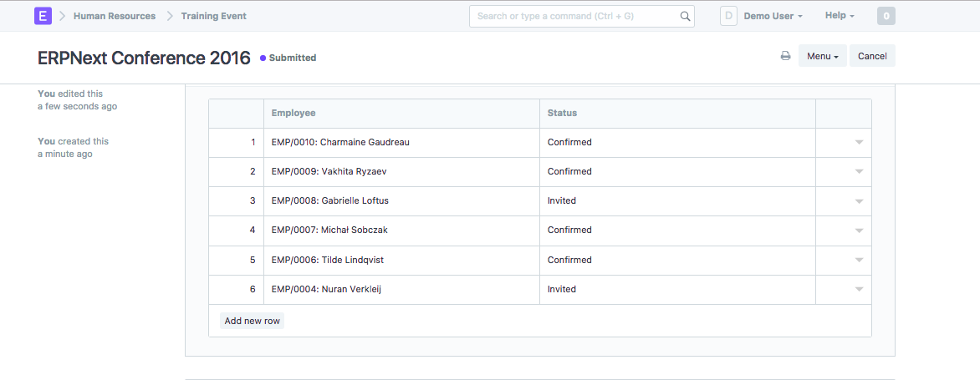Open the Help menu
Image resolution: width=980 pixels, height=380 pixels.
840,16
